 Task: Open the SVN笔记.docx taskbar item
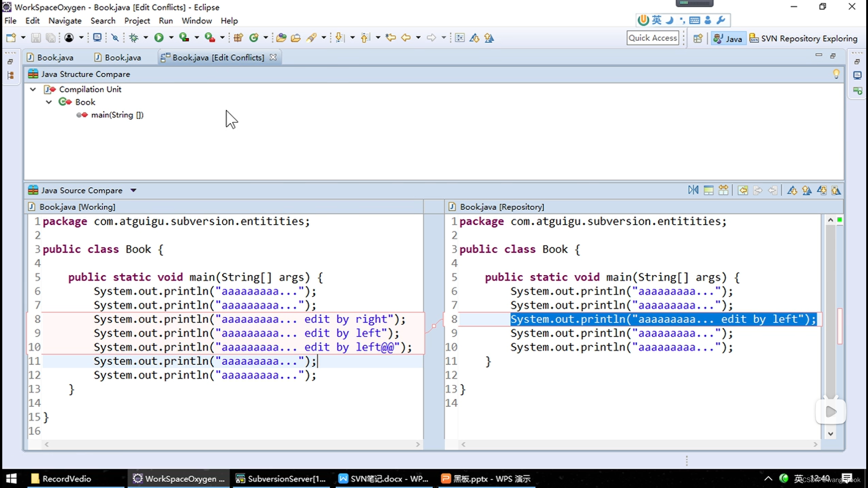[384, 479]
